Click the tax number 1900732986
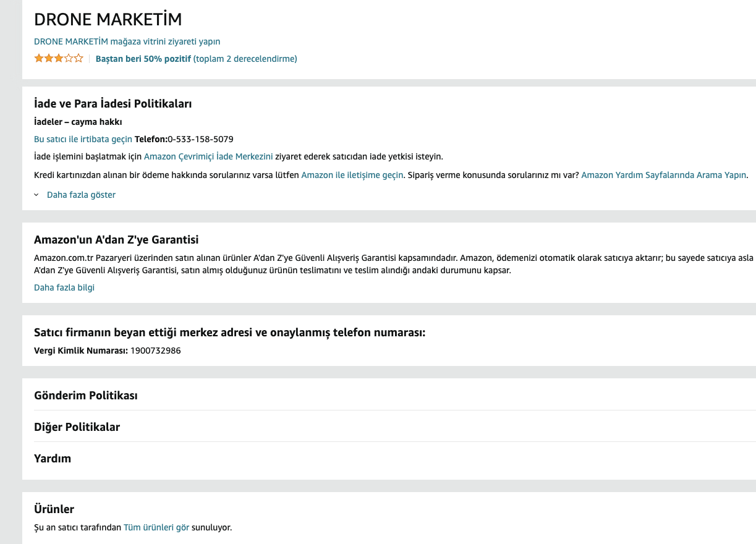The height and width of the screenshot is (544, 756). [155, 351]
